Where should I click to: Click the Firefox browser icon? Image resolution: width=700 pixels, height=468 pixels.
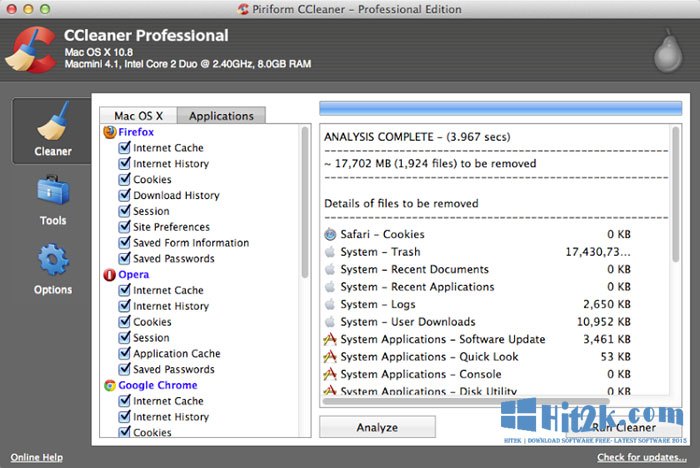click(110, 132)
